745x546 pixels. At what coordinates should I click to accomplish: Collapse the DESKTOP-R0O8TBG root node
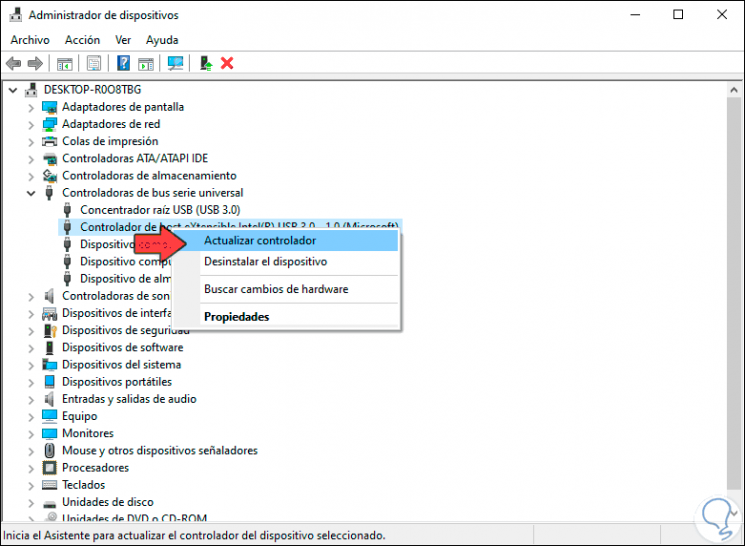[x=13, y=90]
